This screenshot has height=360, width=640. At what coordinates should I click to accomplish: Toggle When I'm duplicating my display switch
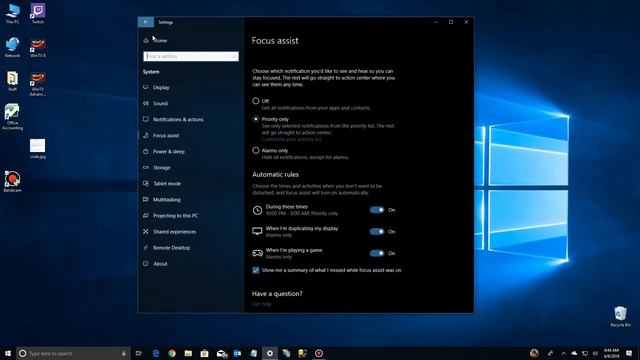377,231
